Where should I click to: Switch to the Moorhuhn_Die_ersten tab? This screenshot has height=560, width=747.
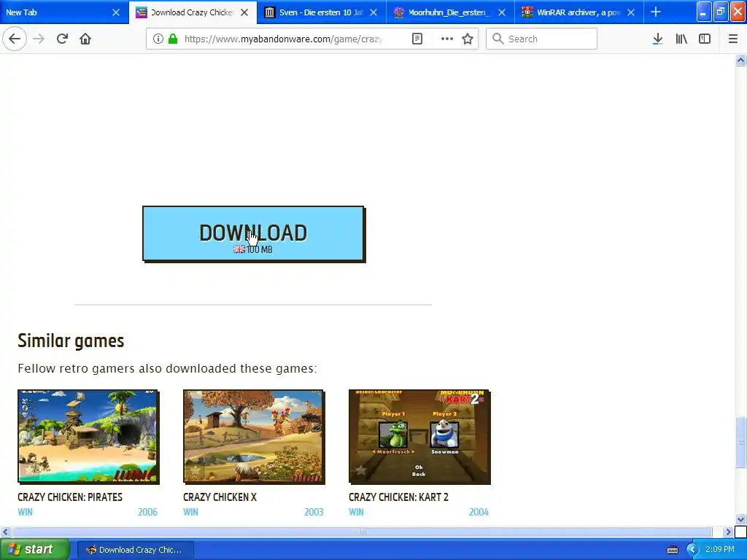point(443,12)
